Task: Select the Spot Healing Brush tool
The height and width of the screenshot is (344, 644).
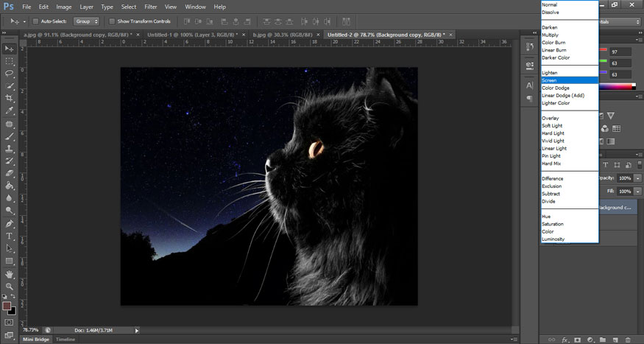Action: coord(9,124)
